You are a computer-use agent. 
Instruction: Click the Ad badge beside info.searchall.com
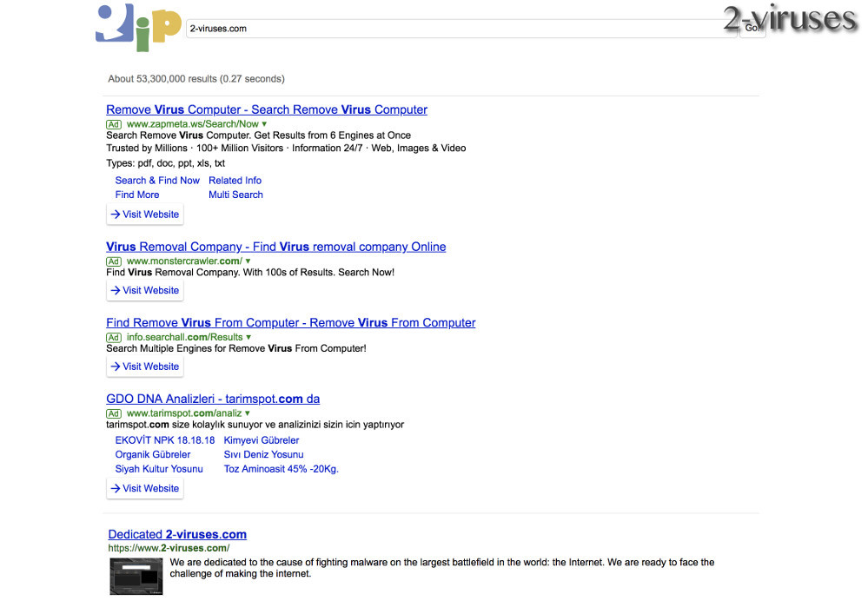[113, 337]
